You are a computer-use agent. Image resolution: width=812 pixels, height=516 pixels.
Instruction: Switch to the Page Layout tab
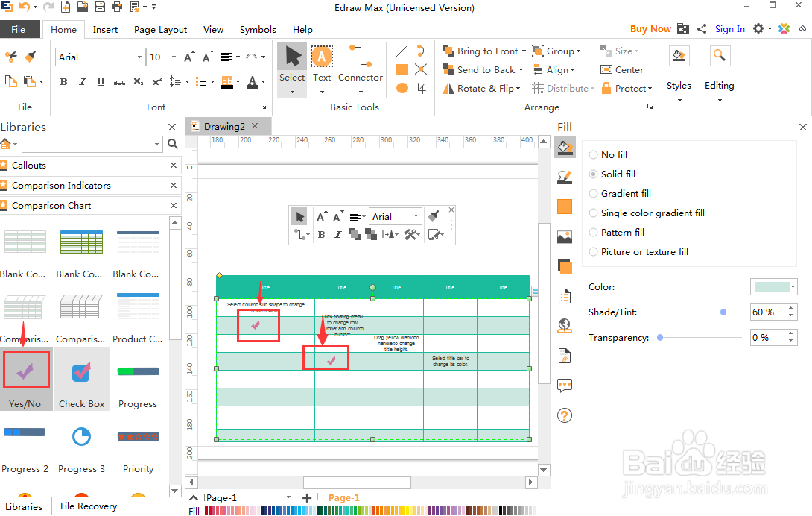[x=160, y=30]
